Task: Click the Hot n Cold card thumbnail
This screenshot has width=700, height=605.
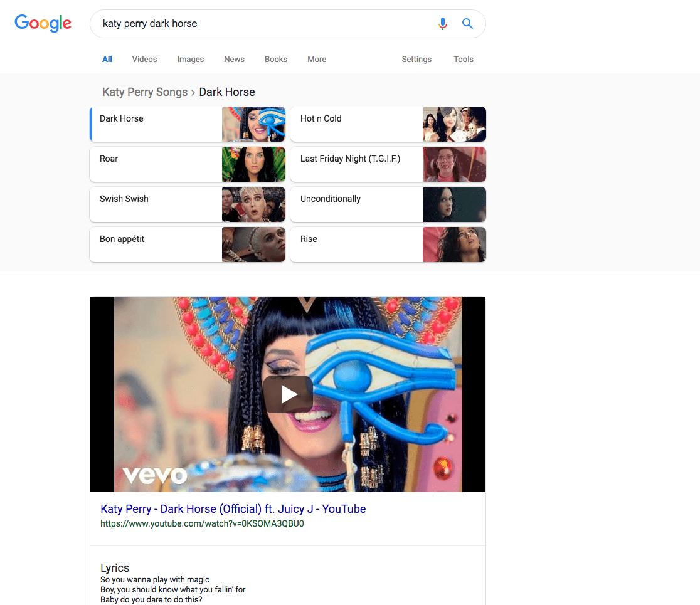Action: click(455, 124)
